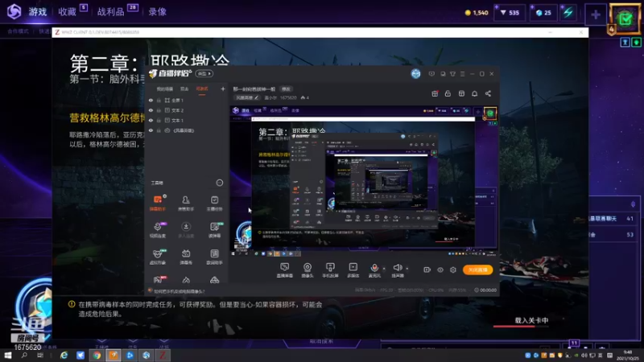Image resolution: width=644 pixels, height=362 pixels.
Task: Open the toolbox tool with the download icon
Action: point(186,230)
